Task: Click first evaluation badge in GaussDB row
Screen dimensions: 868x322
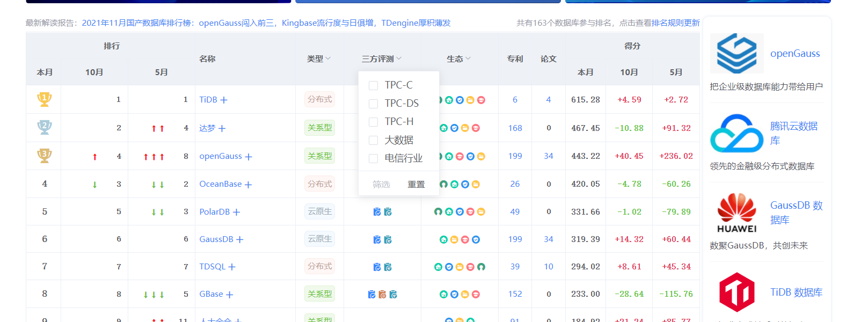Action: coord(377,239)
